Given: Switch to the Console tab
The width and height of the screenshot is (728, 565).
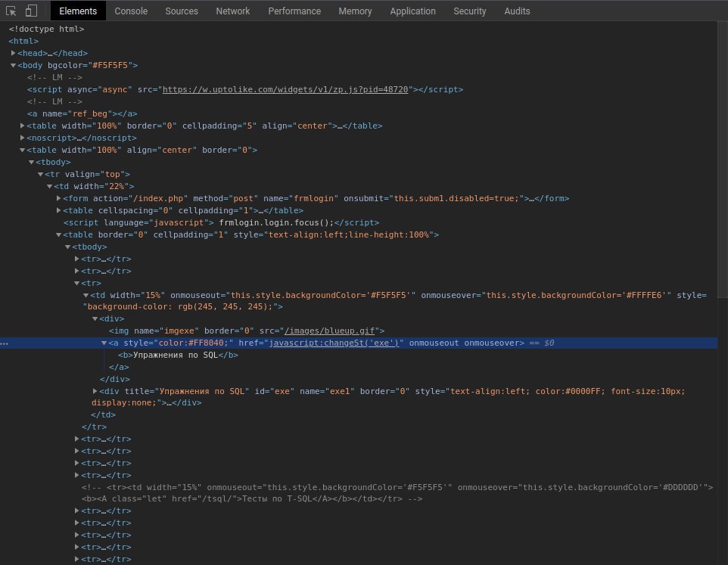Looking at the screenshot, I should pyautogui.click(x=131, y=11).
